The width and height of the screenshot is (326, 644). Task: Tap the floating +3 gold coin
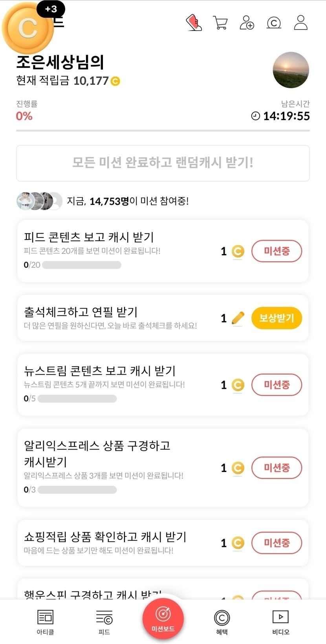click(x=27, y=28)
